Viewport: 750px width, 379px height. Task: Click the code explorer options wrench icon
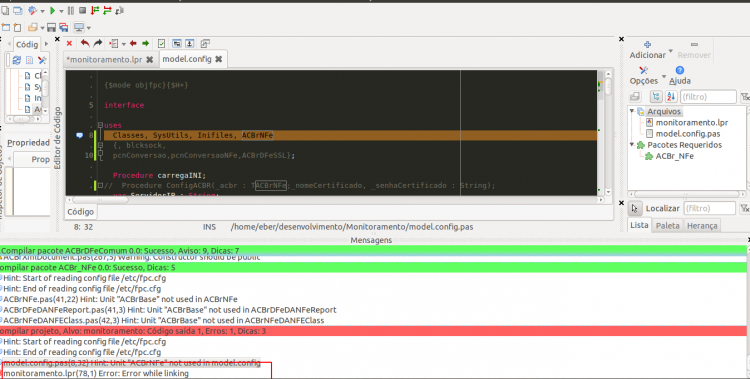click(42, 60)
